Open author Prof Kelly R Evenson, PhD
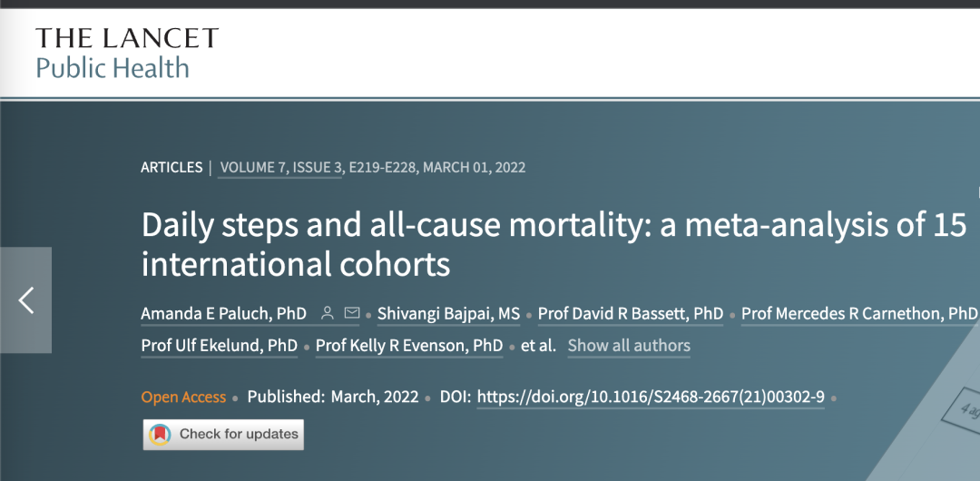The image size is (980, 481). (409, 346)
